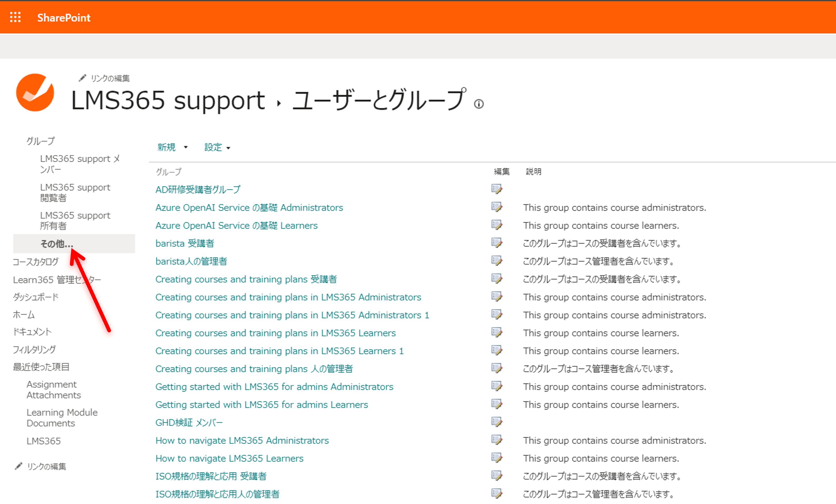Click the bottom リンクの編集 link in sidebar

pos(46,466)
